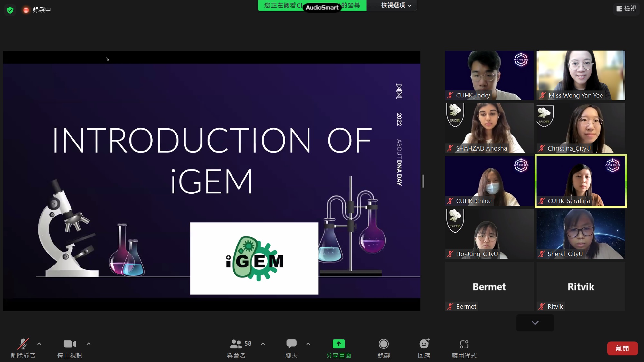Click muted mic icon on CUHK_Jacky

450,95
